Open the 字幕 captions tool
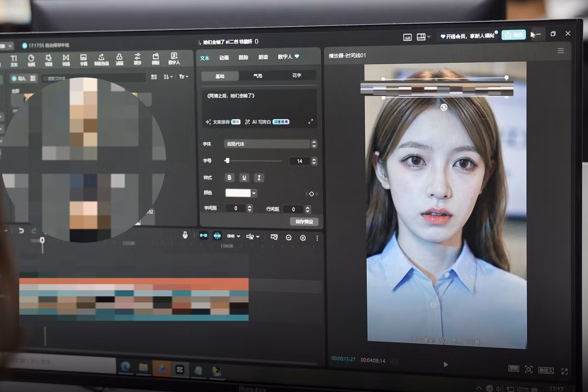This screenshot has height=392, width=588. (x=84, y=60)
